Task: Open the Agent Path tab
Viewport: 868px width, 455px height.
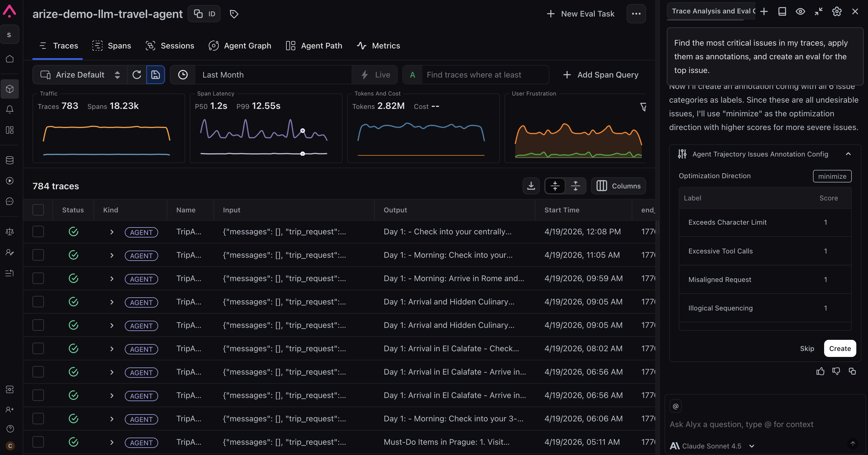Action: coord(314,46)
